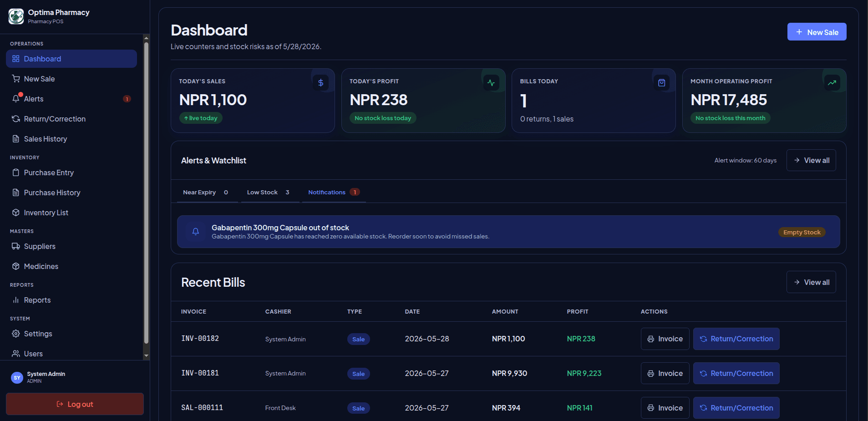Click the 'live today' badge

(x=201, y=118)
